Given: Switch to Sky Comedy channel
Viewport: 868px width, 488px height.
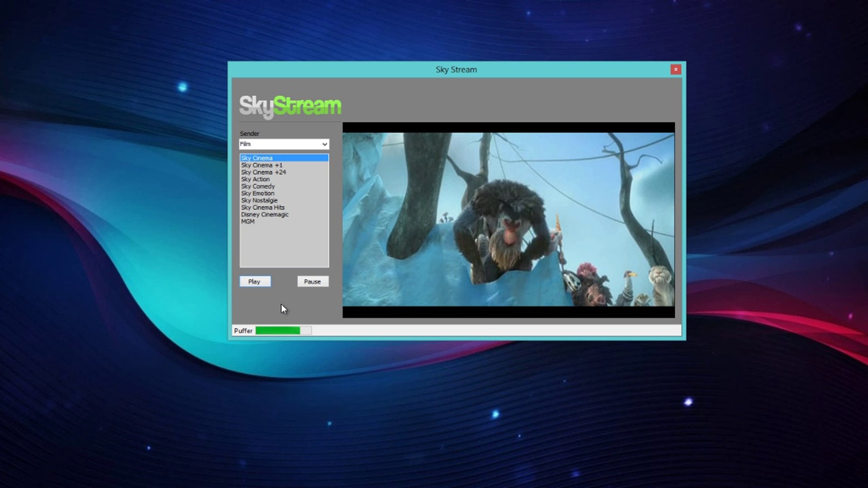Looking at the screenshot, I should [x=258, y=186].
